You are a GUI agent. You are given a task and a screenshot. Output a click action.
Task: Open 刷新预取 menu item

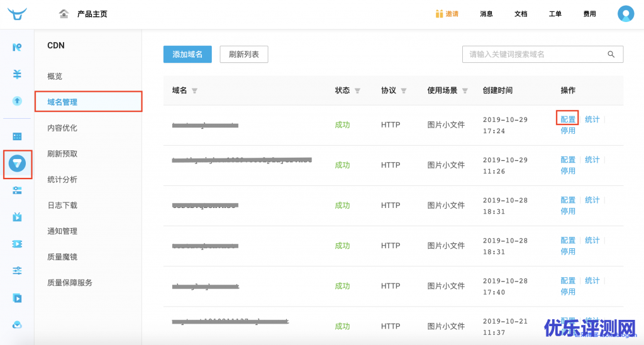tap(62, 154)
